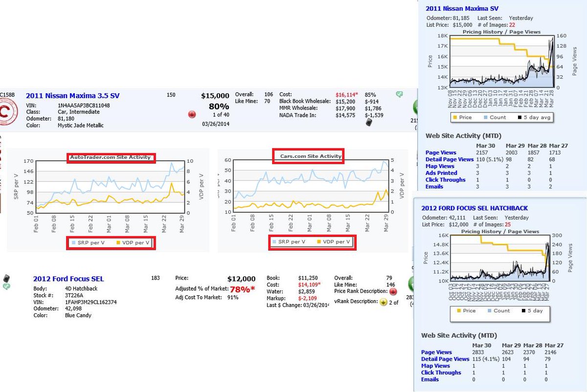The height and width of the screenshot is (392, 587).
Task: Click Map Views link in the Nissan Maxima panel
Action: click(440, 166)
